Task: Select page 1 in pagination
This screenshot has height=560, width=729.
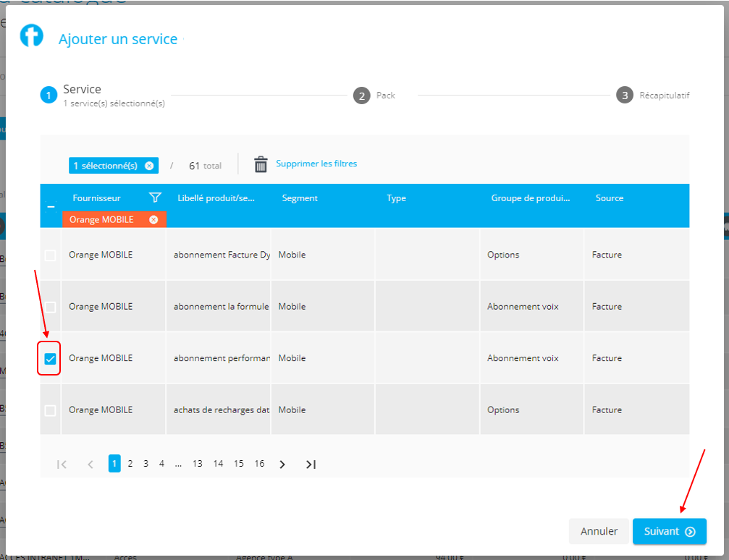Action: click(x=114, y=463)
